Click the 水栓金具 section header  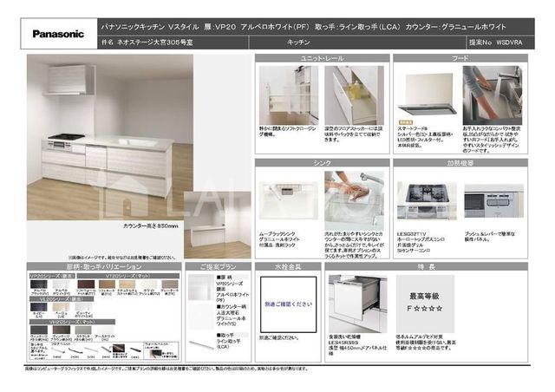288,266
